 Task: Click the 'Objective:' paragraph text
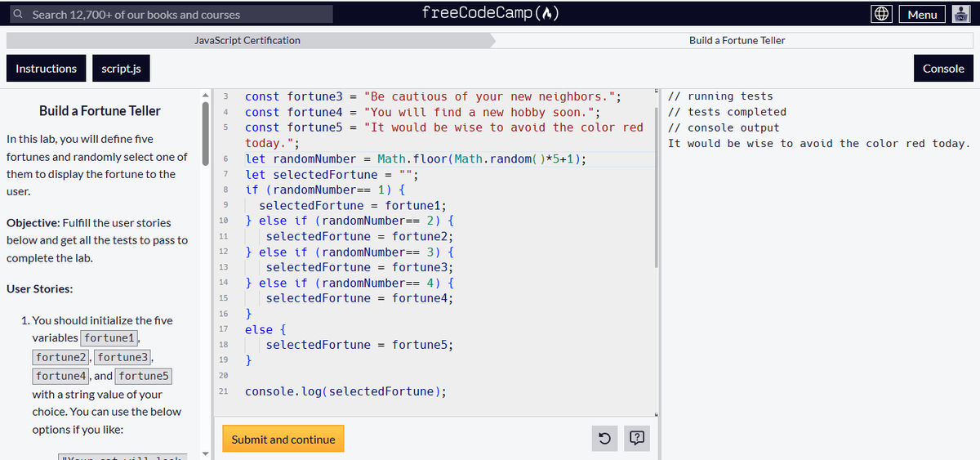tap(97, 240)
